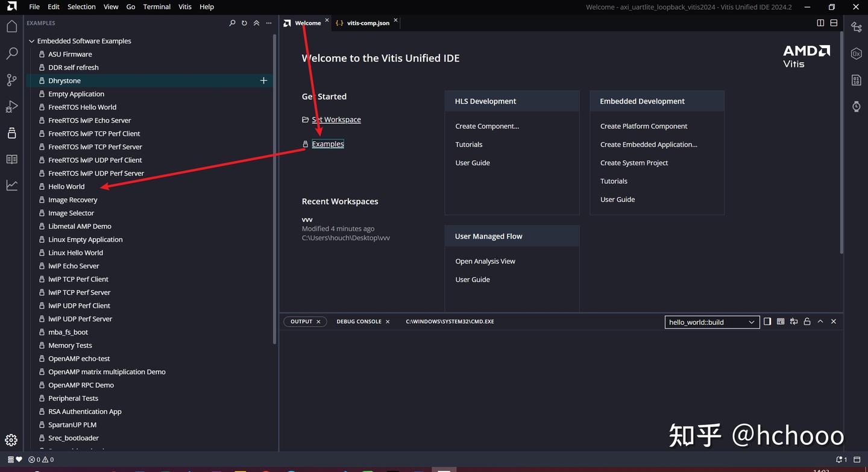Click Set Workspace link

point(336,119)
